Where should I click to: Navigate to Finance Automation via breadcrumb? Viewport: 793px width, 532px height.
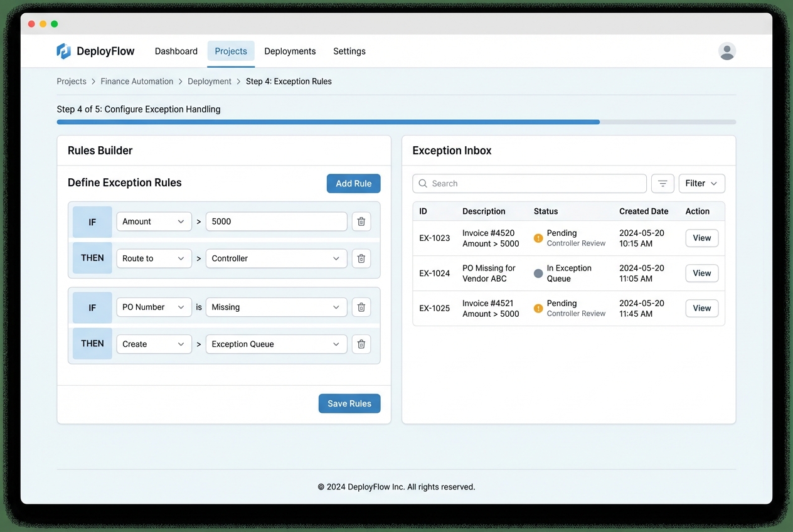pyautogui.click(x=137, y=81)
